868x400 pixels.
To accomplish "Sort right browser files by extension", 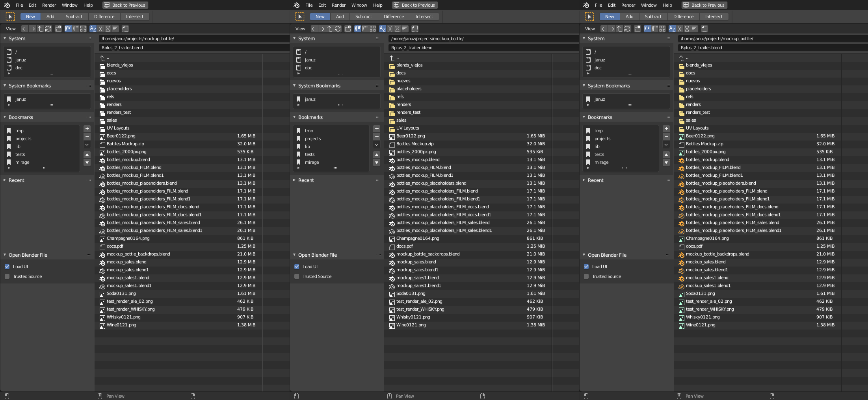I will (x=680, y=29).
